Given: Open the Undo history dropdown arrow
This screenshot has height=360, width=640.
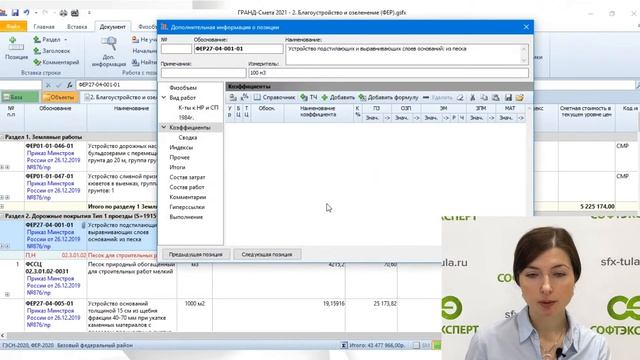Looking at the screenshot, I should 36,13.
